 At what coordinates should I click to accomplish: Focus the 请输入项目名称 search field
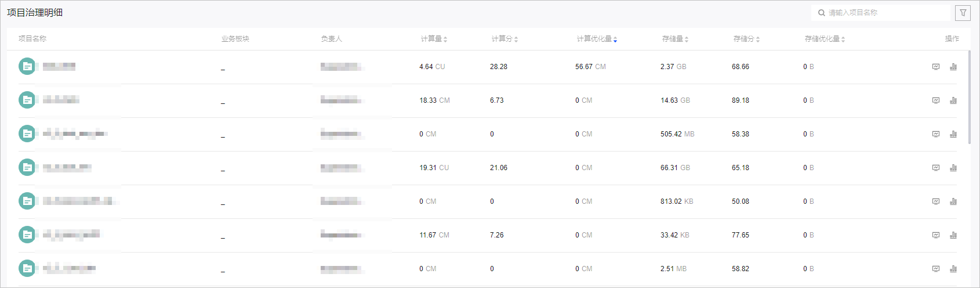pyautogui.click(x=887, y=13)
